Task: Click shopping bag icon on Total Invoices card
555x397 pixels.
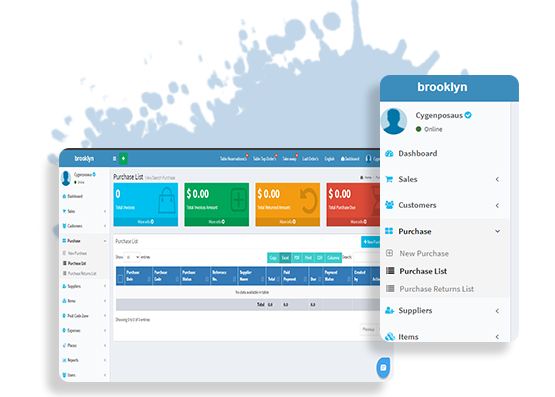Action: pyautogui.click(x=167, y=200)
